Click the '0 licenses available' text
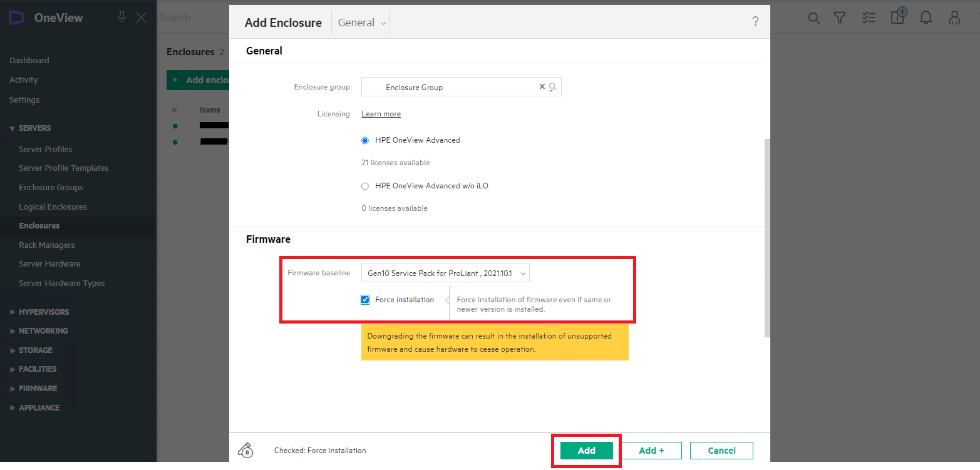 click(x=395, y=208)
